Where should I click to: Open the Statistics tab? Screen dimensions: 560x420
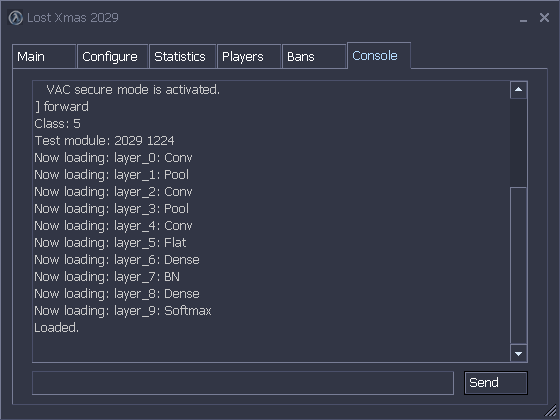point(182,56)
